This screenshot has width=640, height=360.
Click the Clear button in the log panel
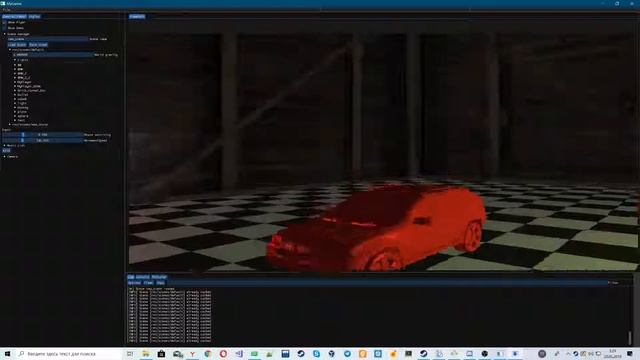coord(148,282)
